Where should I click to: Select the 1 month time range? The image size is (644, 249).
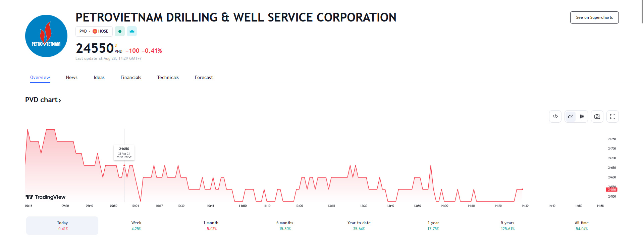click(211, 225)
